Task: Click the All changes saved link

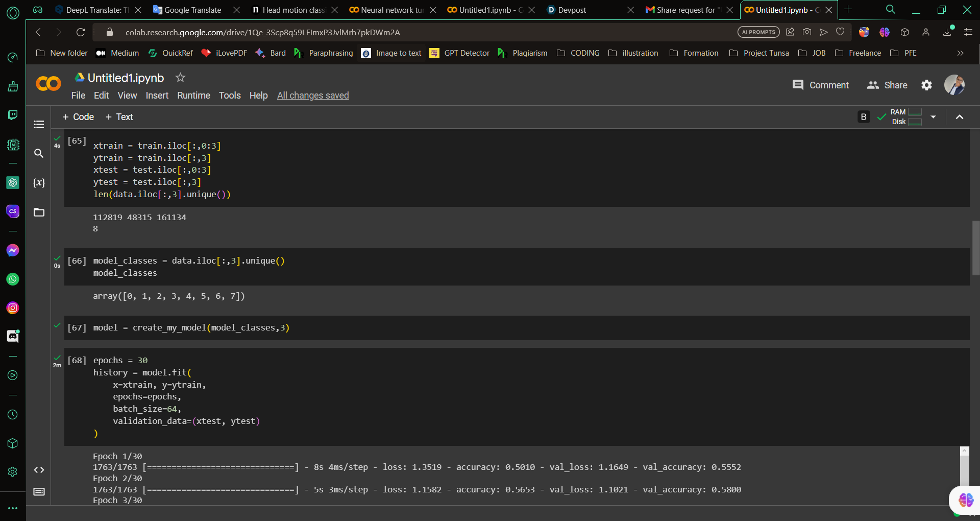Action: pos(313,96)
